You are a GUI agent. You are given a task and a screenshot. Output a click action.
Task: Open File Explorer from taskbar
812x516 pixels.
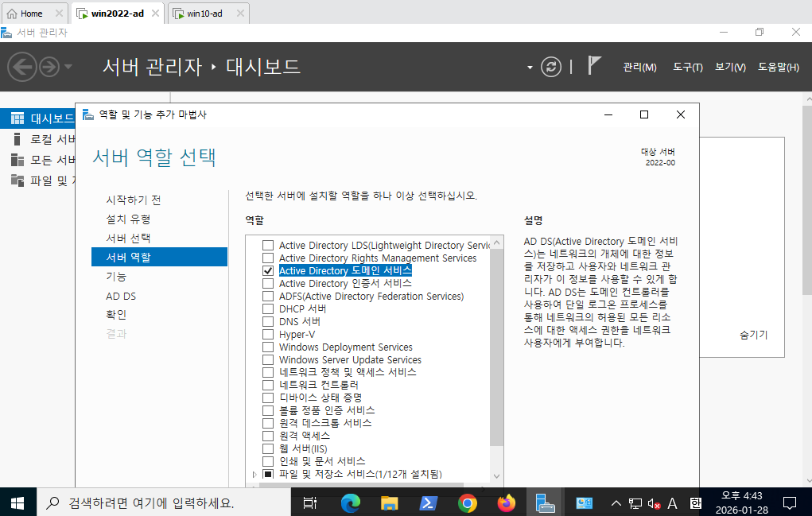coord(389,502)
